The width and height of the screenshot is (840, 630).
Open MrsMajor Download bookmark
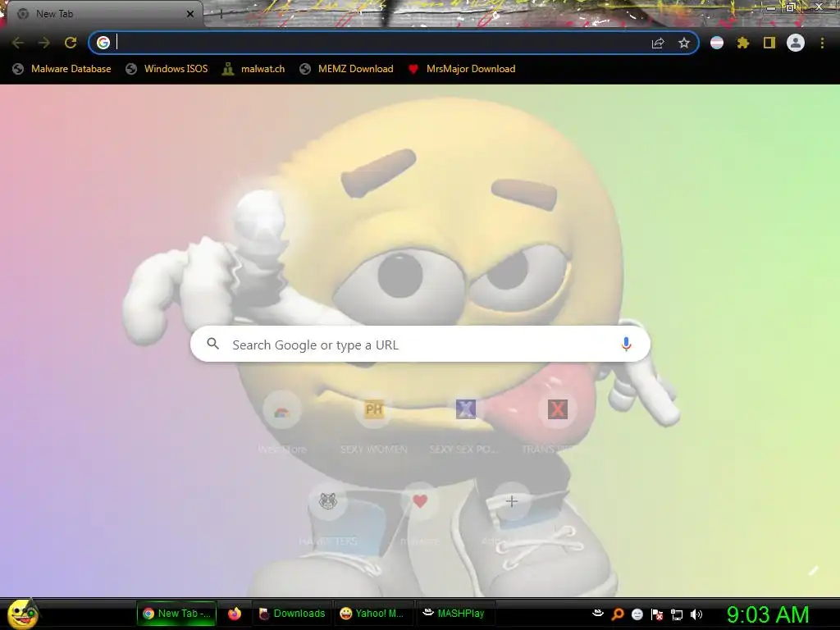[462, 69]
